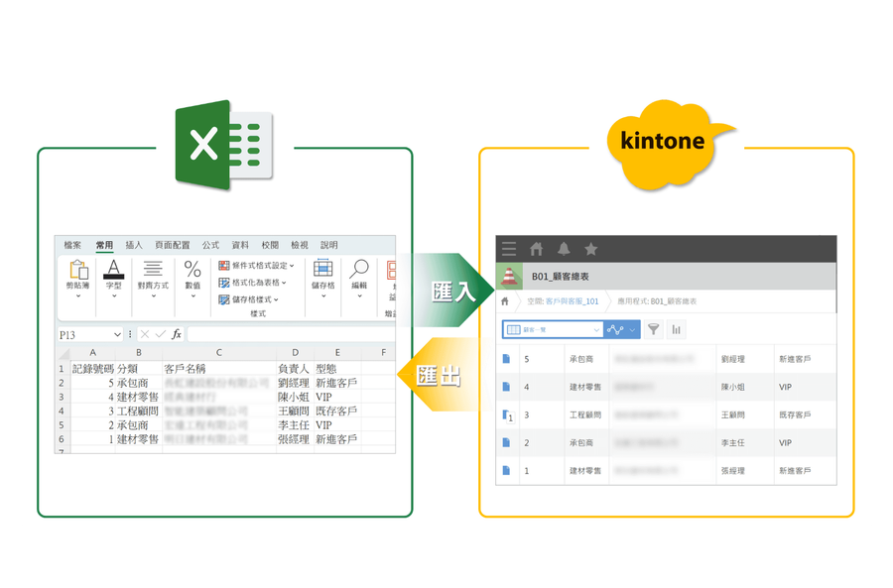Open record 2 via its document icon

pos(506,442)
